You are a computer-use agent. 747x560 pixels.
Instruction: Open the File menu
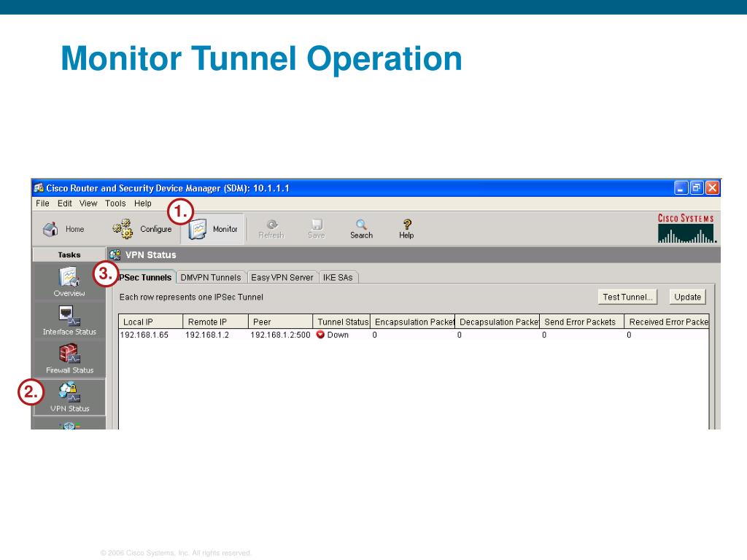point(42,203)
